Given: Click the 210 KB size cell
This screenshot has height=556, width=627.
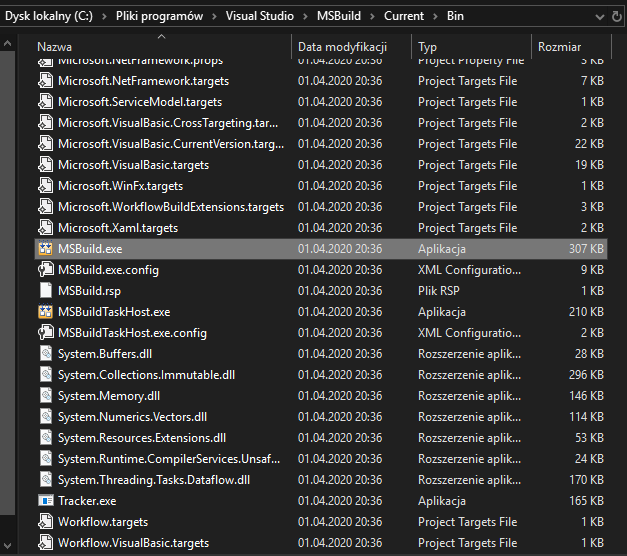Looking at the screenshot, I should [586, 312].
